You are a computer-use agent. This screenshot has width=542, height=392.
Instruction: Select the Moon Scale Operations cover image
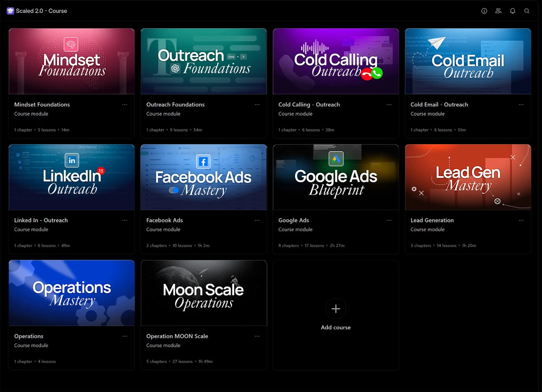(204, 293)
